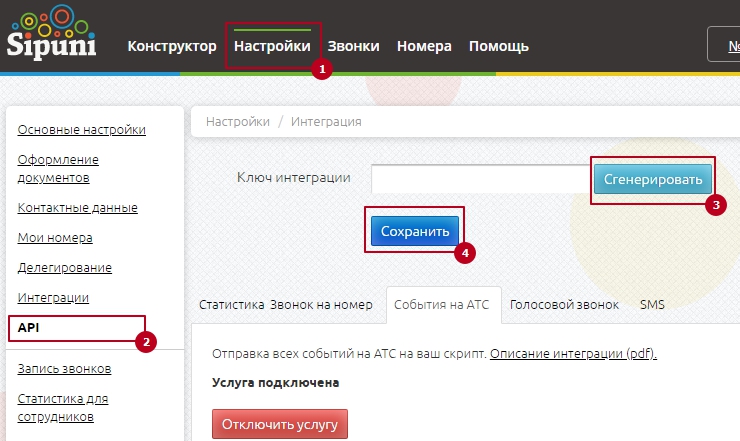The width and height of the screenshot is (740, 441).
Task: Open Контактные данные settings
Action: click(77, 207)
